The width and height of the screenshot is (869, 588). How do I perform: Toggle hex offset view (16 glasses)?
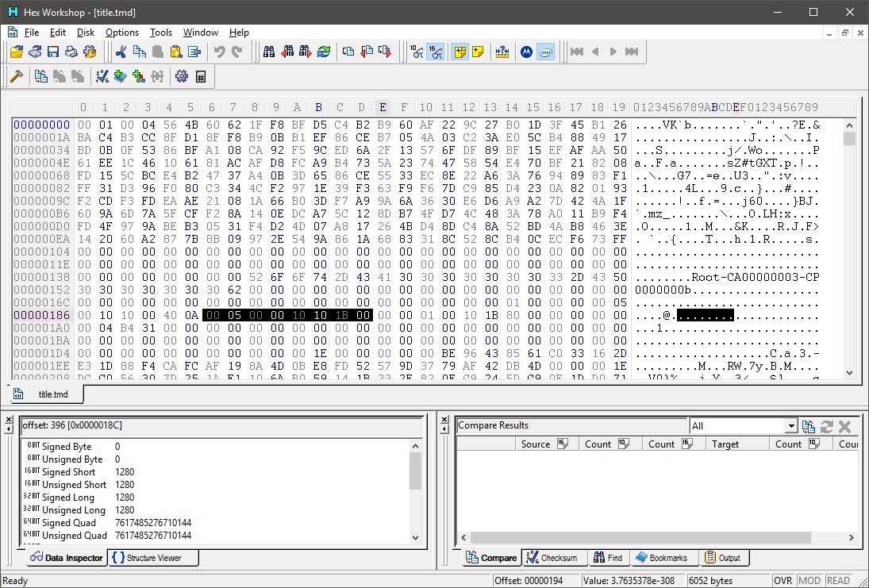tap(435, 52)
